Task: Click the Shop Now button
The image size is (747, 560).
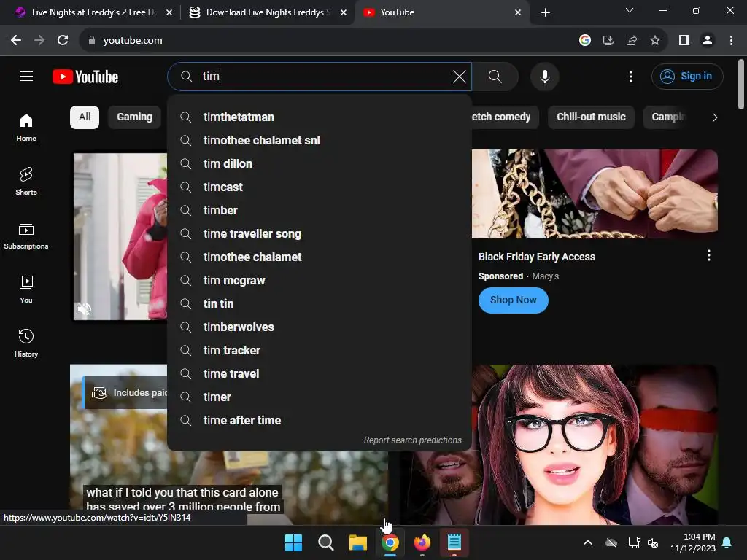Action: [513, 300]
